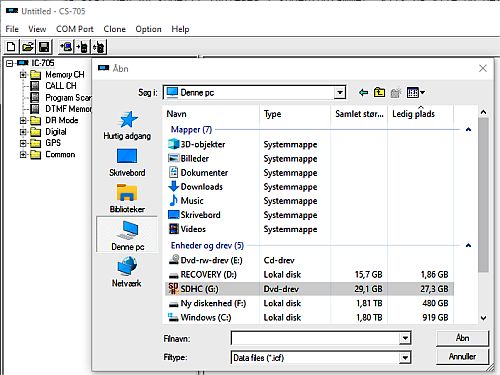Select the Dokumenter folder
The width and height of the screenshot is (500, 375).
[x=198, y=173]
